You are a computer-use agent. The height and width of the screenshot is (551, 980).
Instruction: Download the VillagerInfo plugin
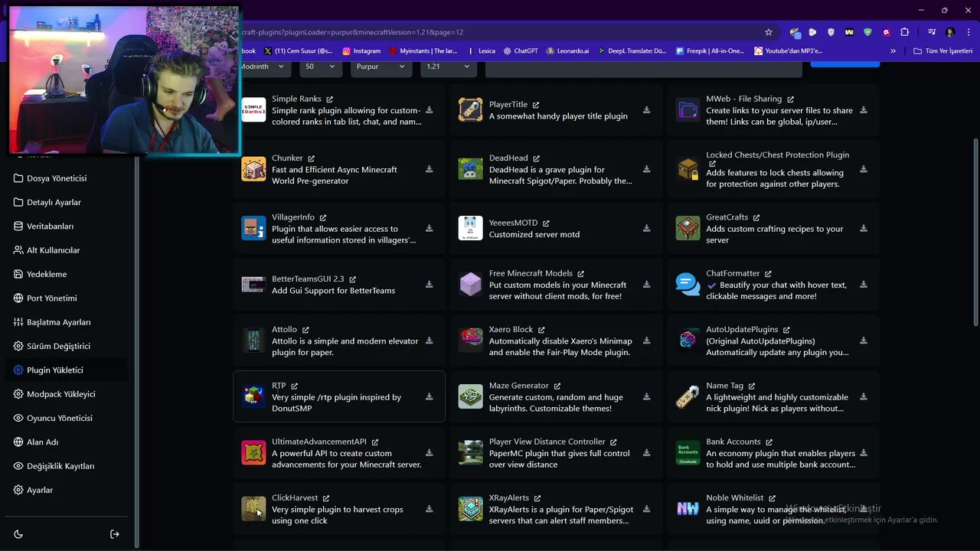429,228
